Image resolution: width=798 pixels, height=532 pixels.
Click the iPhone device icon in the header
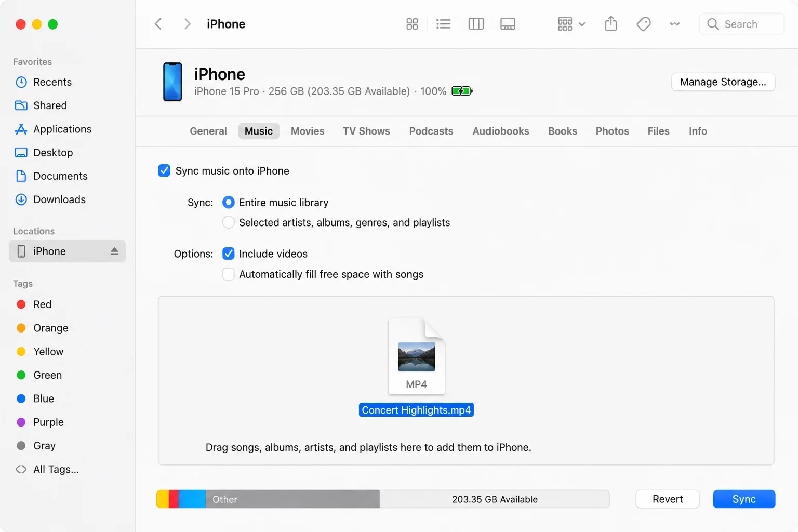point(172,82)
